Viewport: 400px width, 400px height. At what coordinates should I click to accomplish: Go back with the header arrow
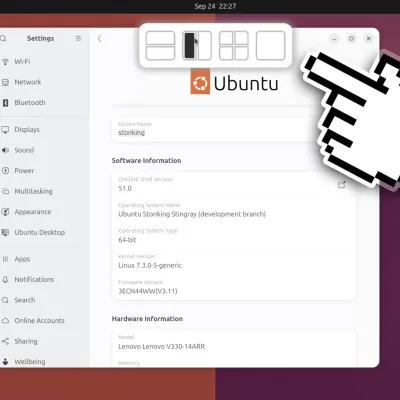tap(99, 39)
